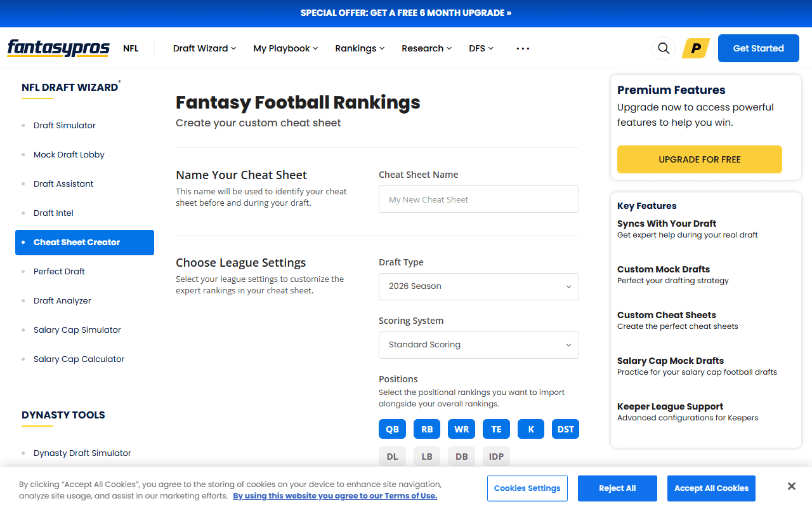This screenshot has height=508, width=812.
Task: Click Custom Cheat Sheets feature
Action: [x=667, y=315]
